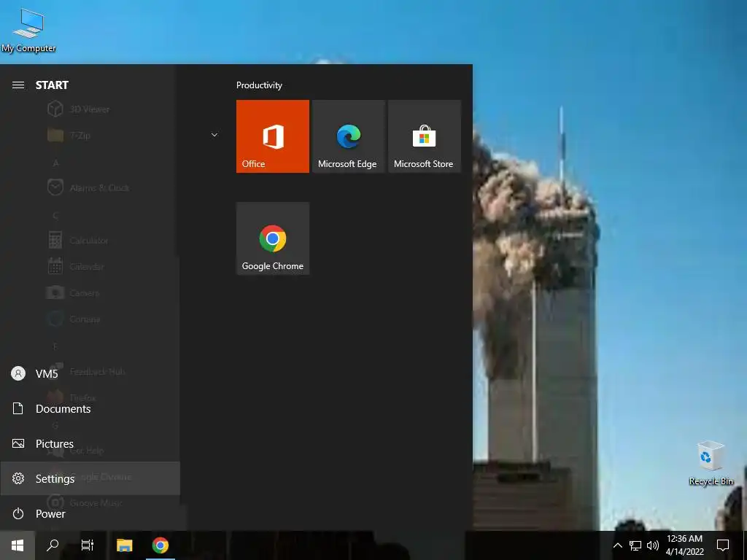Click the Productivity group header
The width and height of the screenshot is (747, 560).
pos(259,85)
